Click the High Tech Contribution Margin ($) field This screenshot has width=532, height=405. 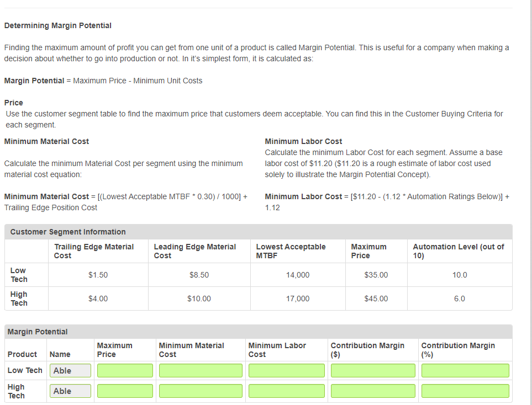(372, 391)
